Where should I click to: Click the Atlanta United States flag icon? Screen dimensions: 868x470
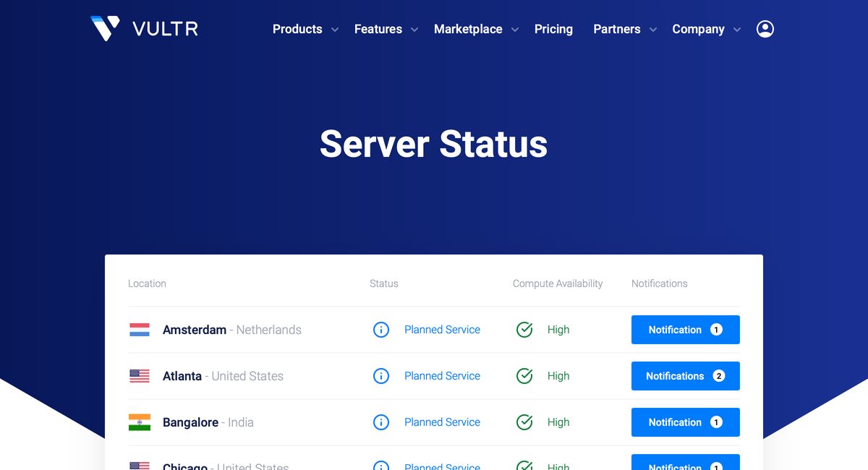[x=140, y=376]
